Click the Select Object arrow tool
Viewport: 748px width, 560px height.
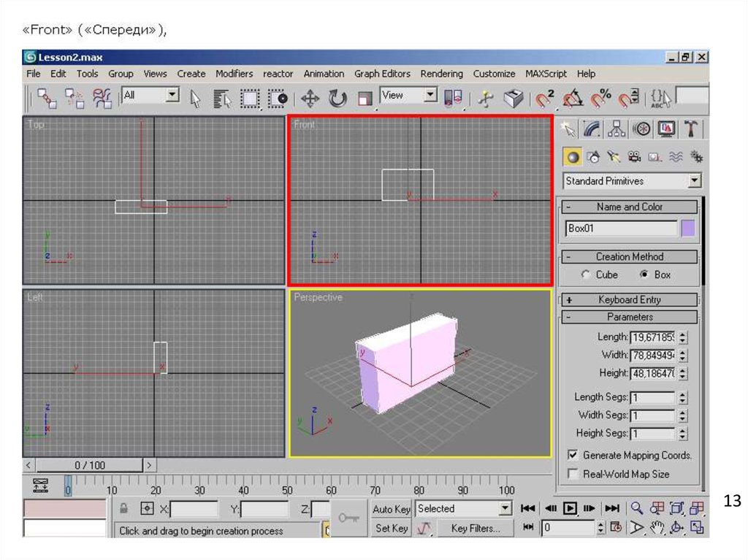pyautogui.click(x=195, y=99)
